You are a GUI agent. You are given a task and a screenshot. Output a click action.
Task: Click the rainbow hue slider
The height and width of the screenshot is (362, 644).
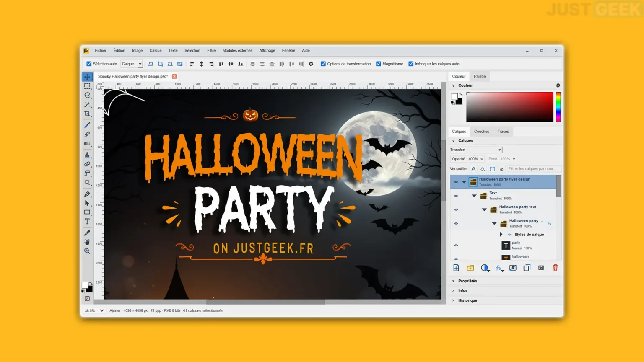(x=558, y=107)
